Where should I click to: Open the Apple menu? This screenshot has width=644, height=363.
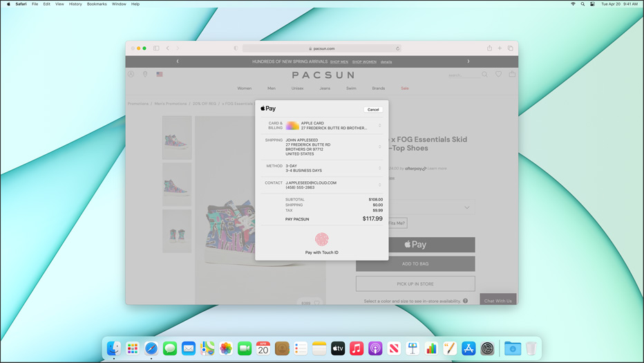click(8, 4)
